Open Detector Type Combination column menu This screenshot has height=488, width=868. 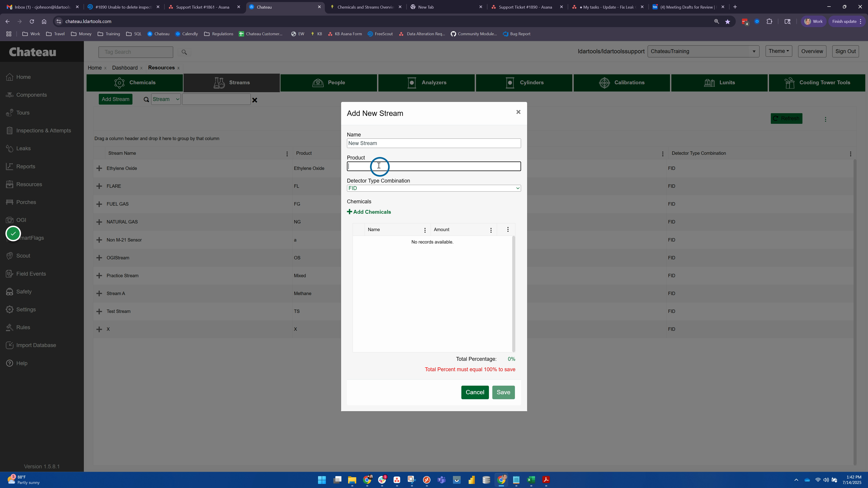pos(850,154)
